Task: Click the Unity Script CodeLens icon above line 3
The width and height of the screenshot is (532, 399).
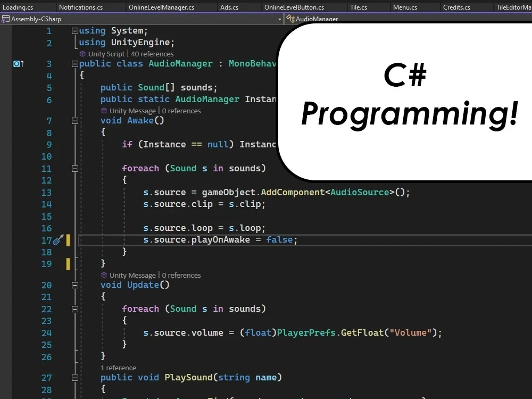Action: 82,54
